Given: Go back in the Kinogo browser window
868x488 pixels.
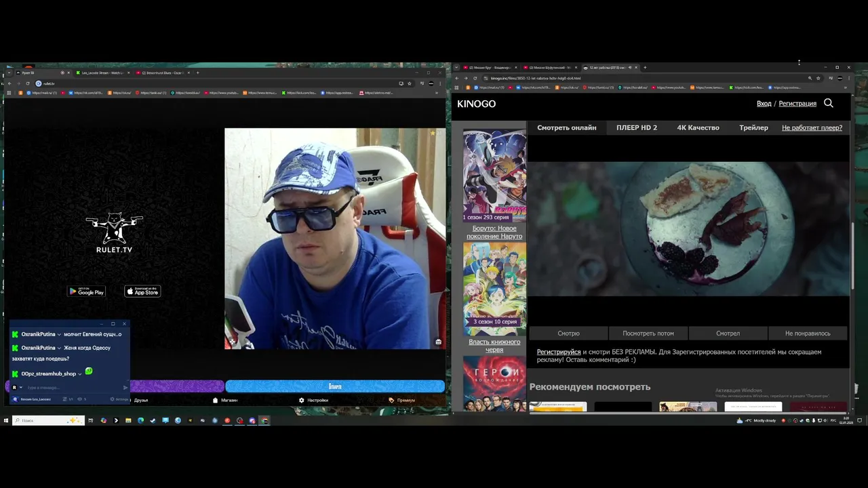Looking at the screenshot, I should (x=456, y=78).
